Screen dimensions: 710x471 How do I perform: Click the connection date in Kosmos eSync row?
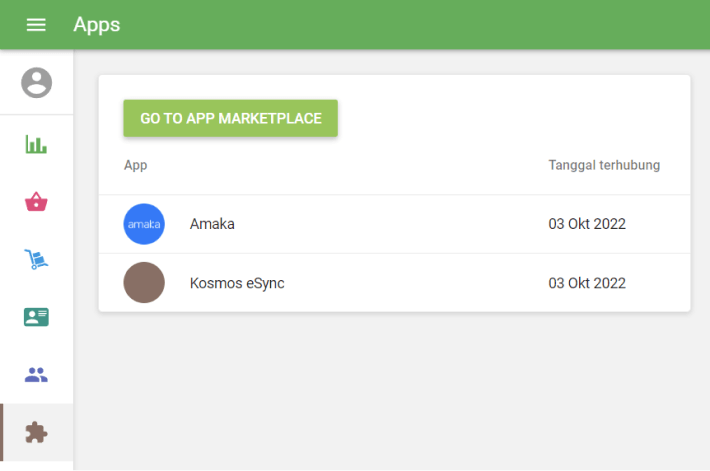(x=587, y=283)
